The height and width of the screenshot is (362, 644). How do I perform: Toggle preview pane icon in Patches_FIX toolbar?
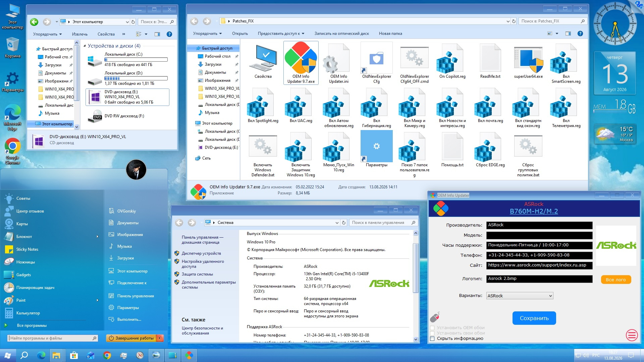click(568, 34)
